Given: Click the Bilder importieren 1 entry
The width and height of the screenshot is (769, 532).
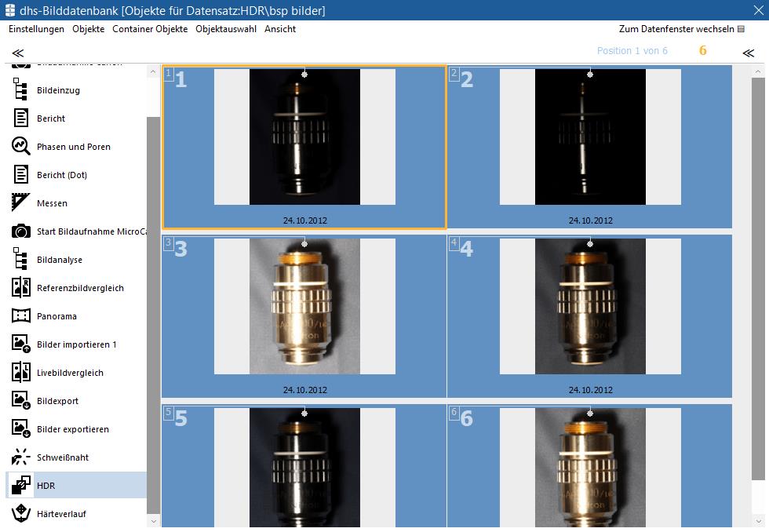Looking at the screenshot, I should click(76, 344).
